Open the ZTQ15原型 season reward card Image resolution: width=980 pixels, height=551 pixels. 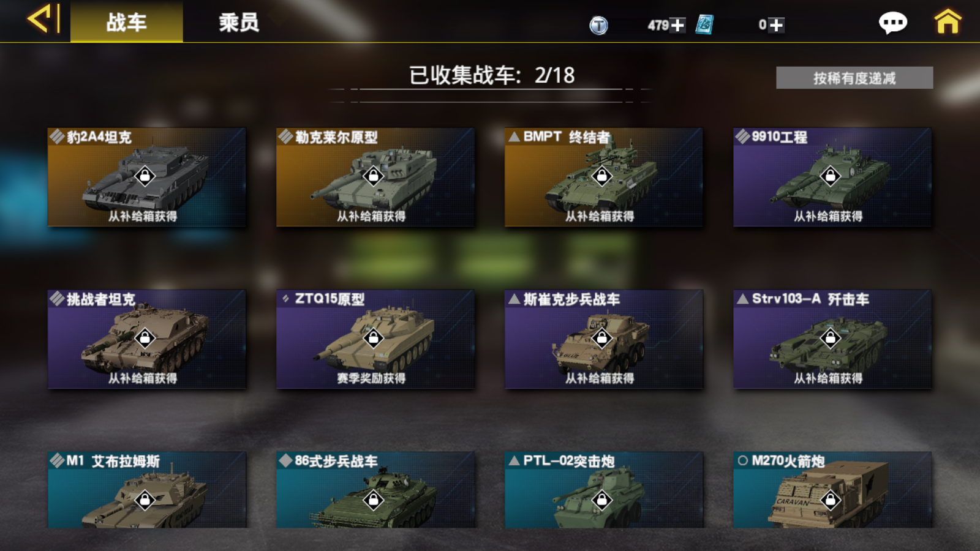pos(375,339)
